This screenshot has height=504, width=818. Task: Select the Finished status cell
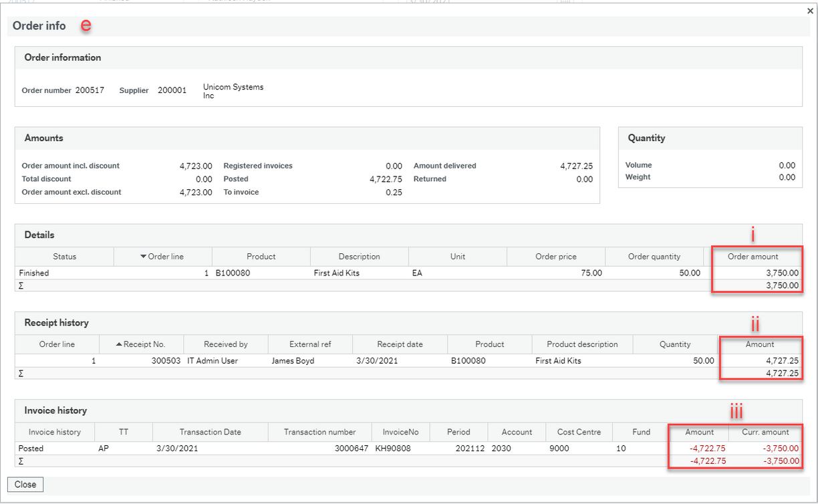click(x=33, y=273)
